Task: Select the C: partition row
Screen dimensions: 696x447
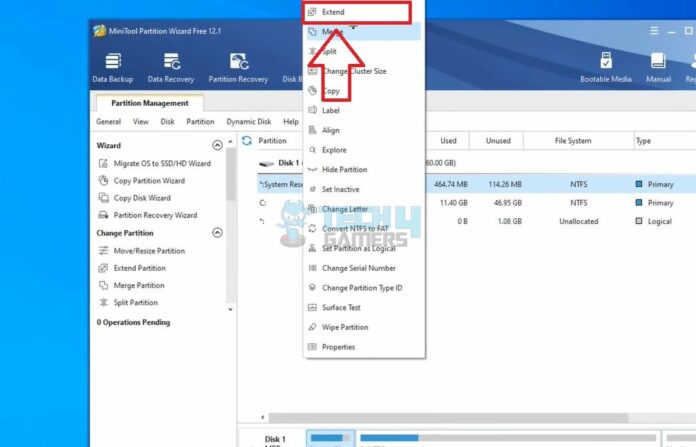Action: (476, 203)
